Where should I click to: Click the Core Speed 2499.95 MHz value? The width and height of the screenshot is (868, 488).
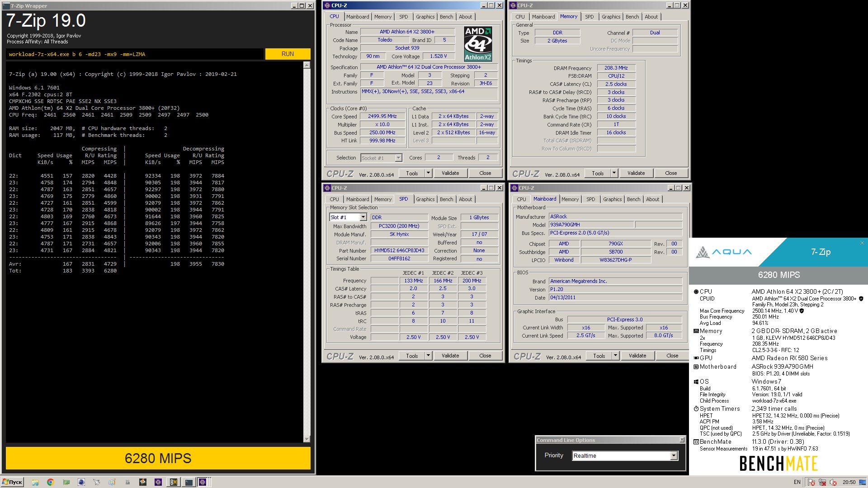pos(382,116)
